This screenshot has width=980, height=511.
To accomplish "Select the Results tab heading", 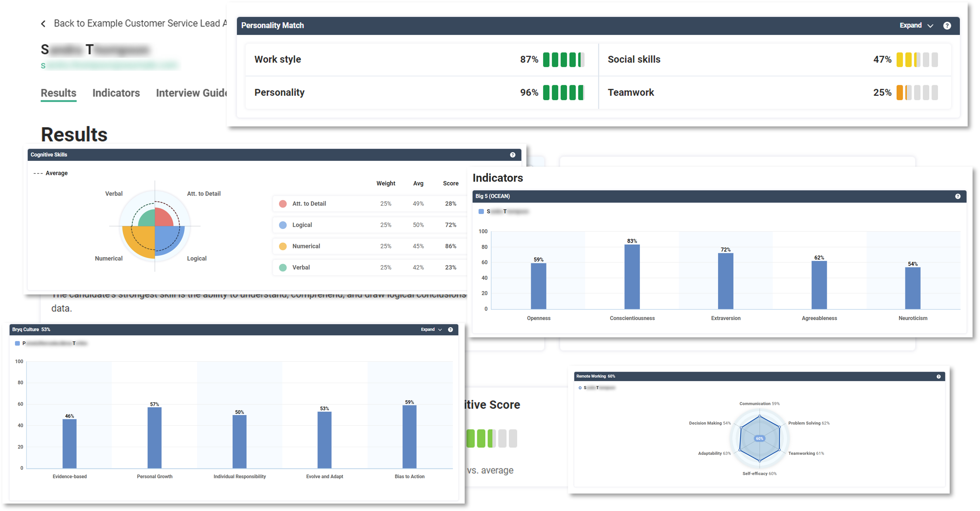I will [58, 93].
